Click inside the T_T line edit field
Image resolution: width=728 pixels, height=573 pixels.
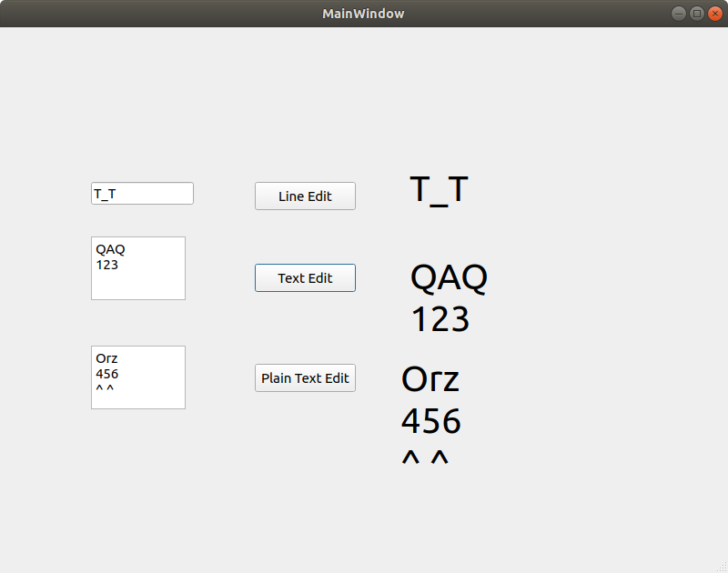[x=141, y=193]
